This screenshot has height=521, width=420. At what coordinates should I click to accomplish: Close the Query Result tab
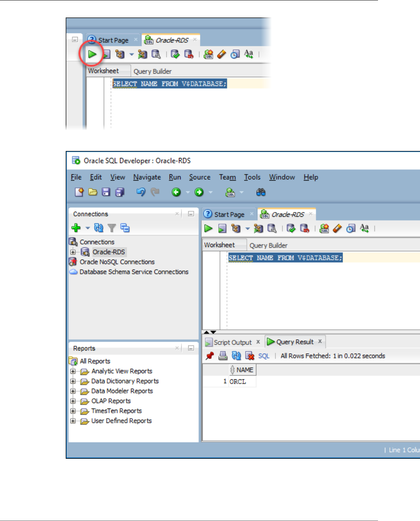[x=320, y=341]
